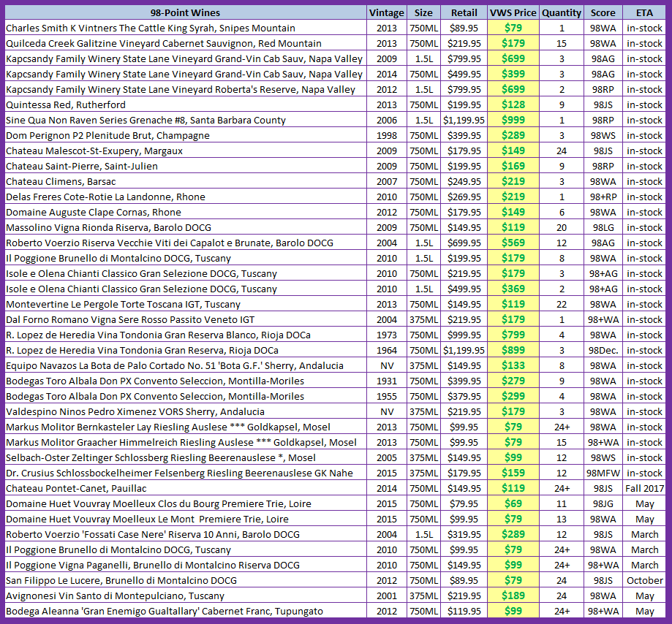Select 'Dom Perignon P2 Plenitude Brut, Champagne'
Image resolution: width=672 pixels, height=624 pixels.
107,136
